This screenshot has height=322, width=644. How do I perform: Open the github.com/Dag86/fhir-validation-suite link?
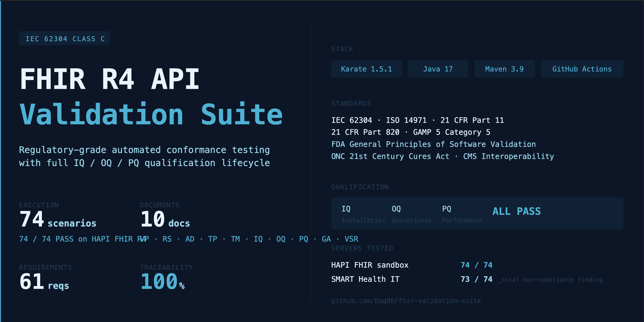(406, 301)
